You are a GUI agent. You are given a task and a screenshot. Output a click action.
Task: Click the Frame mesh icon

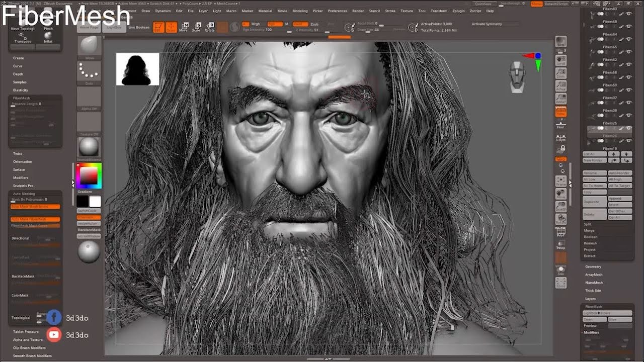coord(560,181)
